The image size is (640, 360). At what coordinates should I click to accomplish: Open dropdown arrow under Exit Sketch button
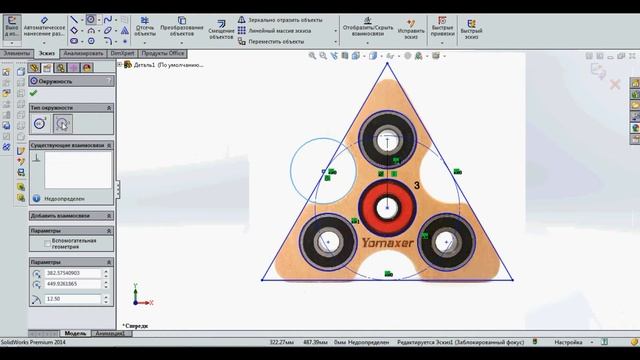coord(12,43)
